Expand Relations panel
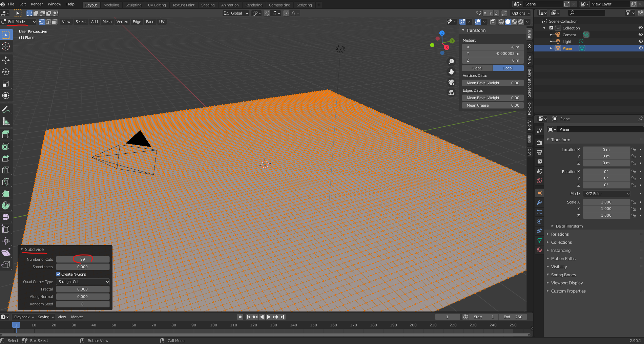 click(560, 234)
